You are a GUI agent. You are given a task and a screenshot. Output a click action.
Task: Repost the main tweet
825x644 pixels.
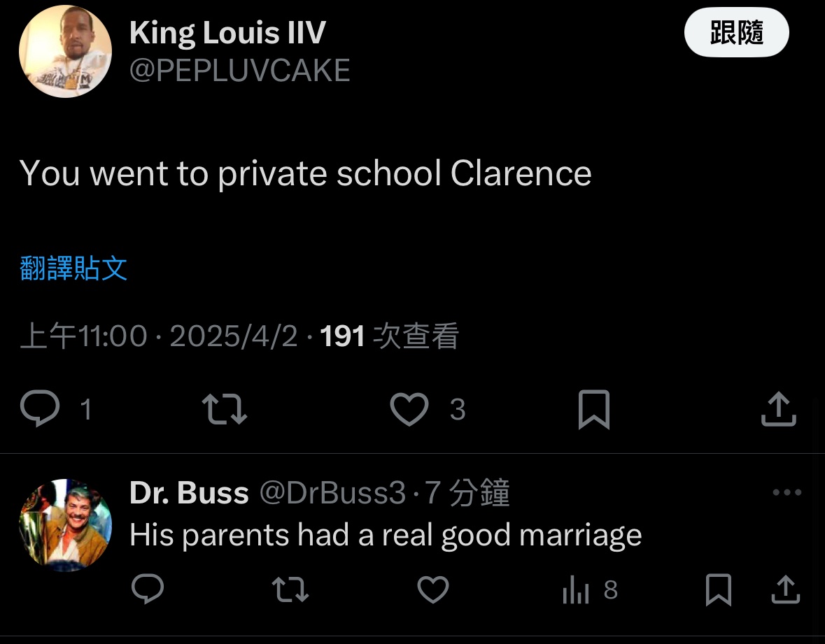(224, 409)
